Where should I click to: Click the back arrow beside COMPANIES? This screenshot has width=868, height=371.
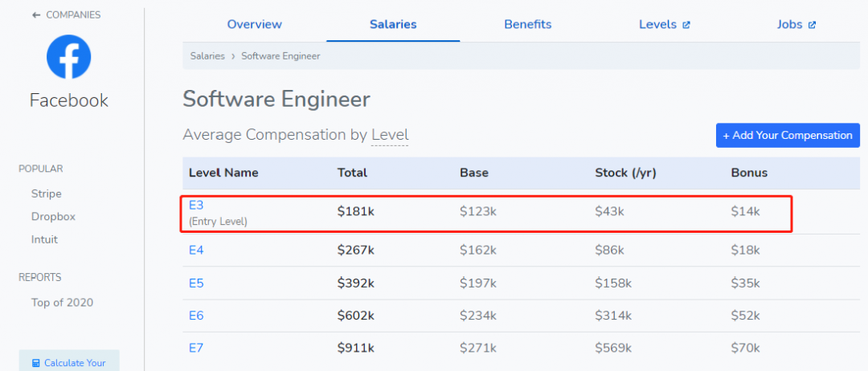(36, 15)
